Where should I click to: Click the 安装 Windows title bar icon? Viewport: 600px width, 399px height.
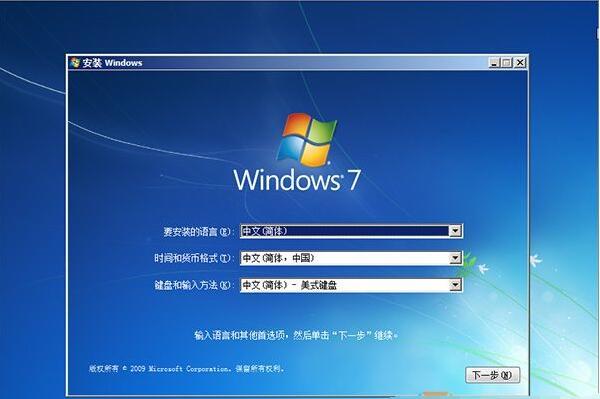[x=75, y=63]
